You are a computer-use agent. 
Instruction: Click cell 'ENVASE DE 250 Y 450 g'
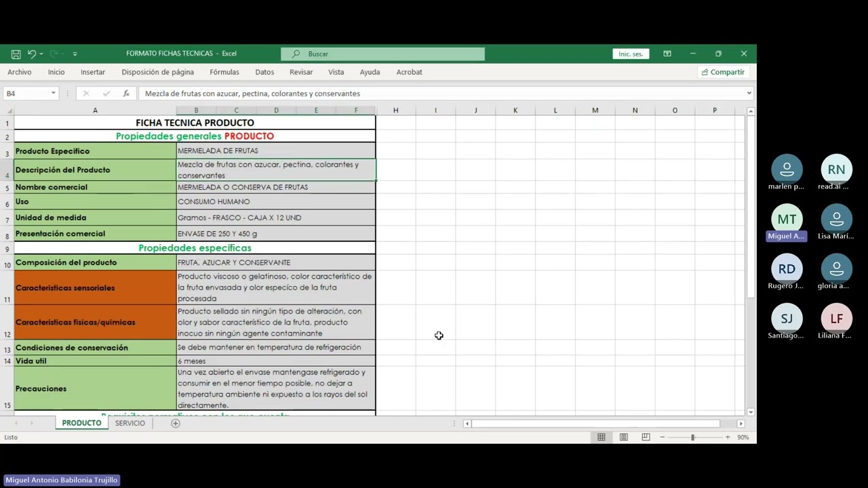[x=275, y=234]
